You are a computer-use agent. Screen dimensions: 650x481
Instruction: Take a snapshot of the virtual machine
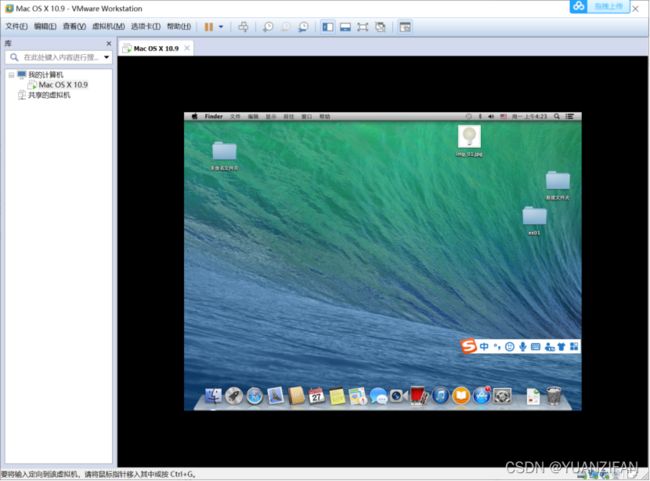click(268, 27)
